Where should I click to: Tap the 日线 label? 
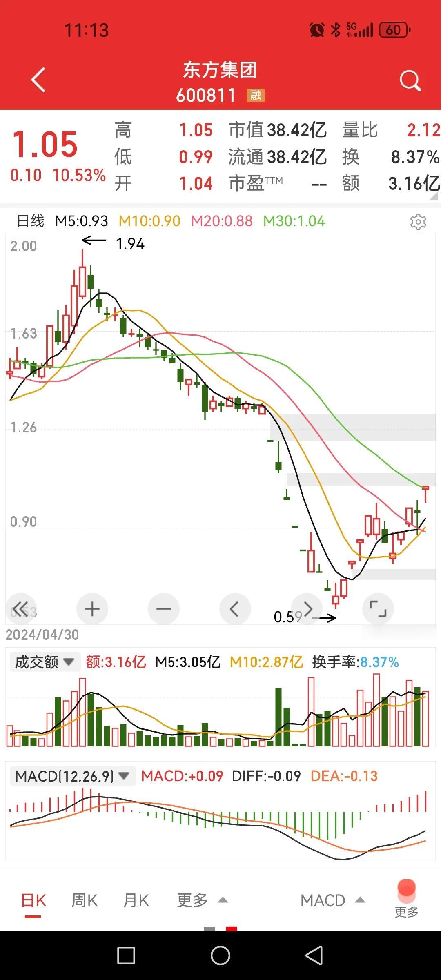30,221
